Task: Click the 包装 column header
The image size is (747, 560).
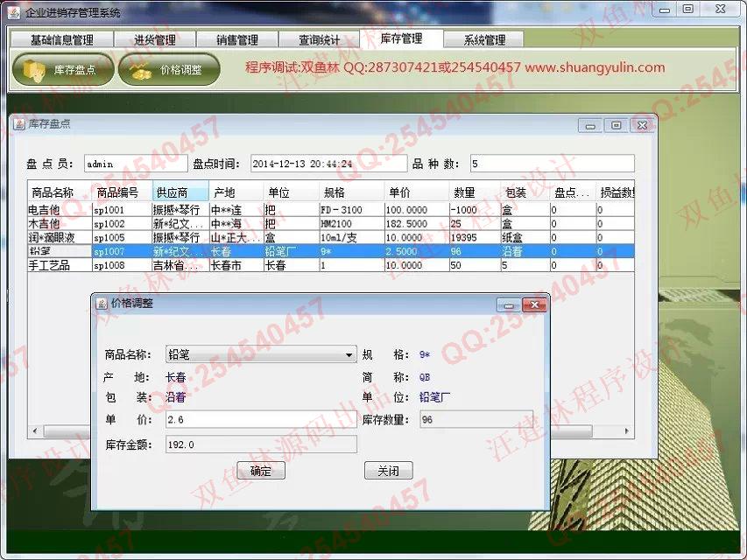Action: [525, 192]
